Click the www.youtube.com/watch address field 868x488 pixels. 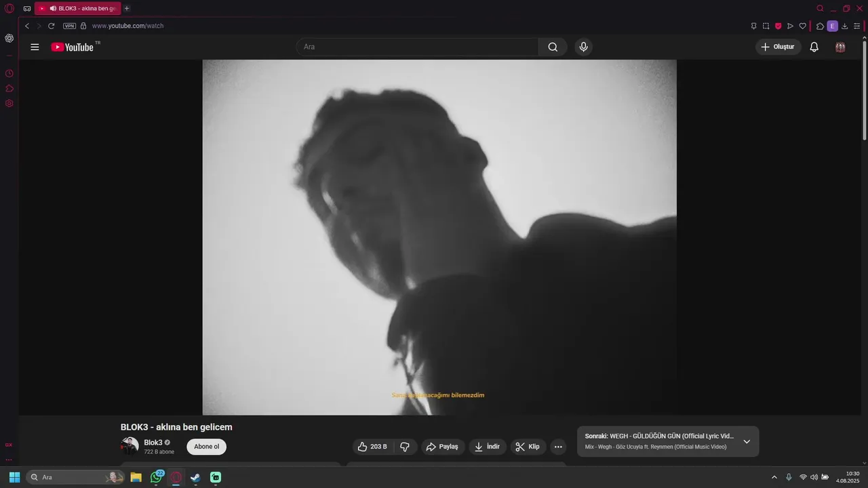(127, 26)
